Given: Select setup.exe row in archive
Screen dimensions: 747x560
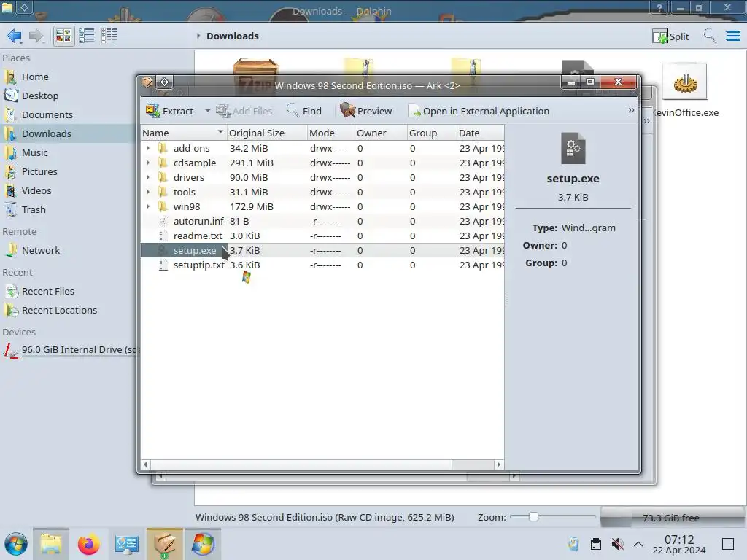Looking at the screenshot, I should click(x=322, y=251).
